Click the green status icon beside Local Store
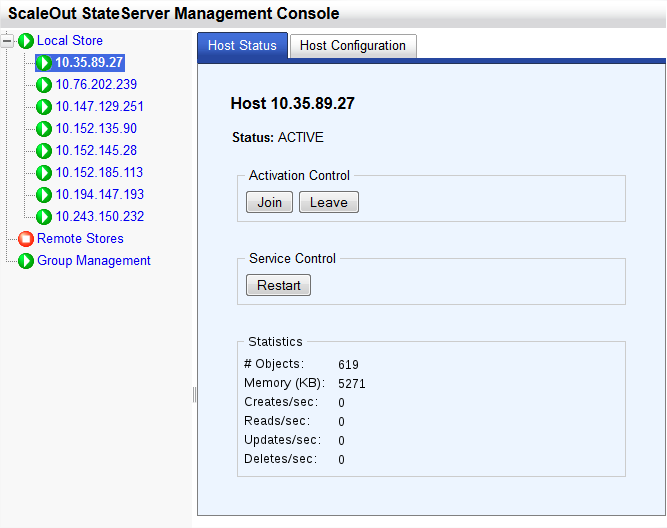The width and height of the screenshot is (667, 528). tap(26, 41)
